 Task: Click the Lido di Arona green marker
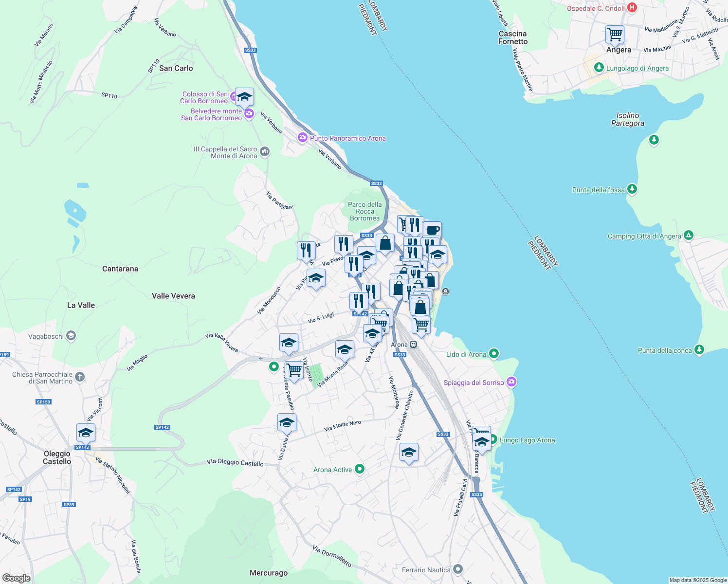point(494,353)
